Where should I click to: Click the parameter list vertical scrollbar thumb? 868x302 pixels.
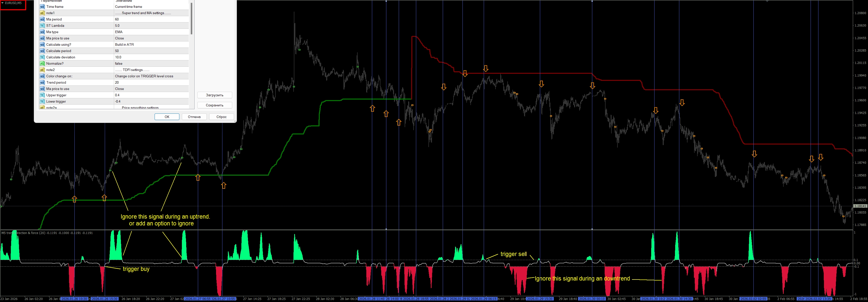coord(192,18)
